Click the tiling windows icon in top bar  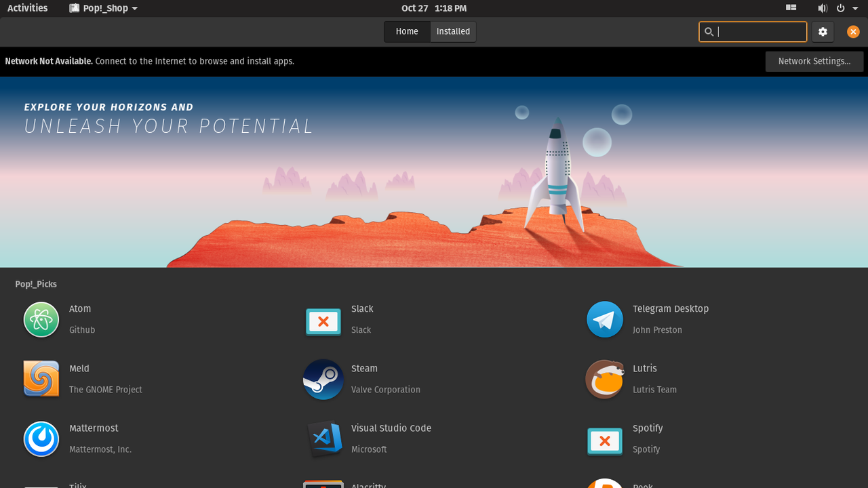[x=791, y=8]
